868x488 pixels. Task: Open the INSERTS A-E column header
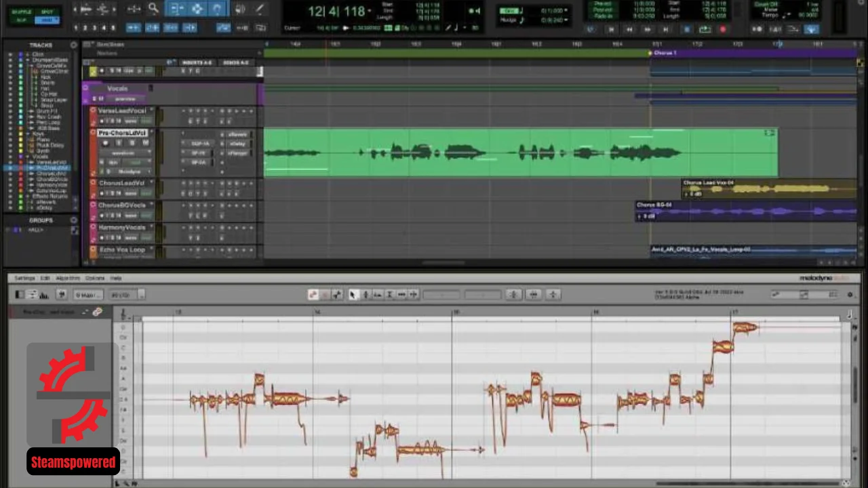199,62
